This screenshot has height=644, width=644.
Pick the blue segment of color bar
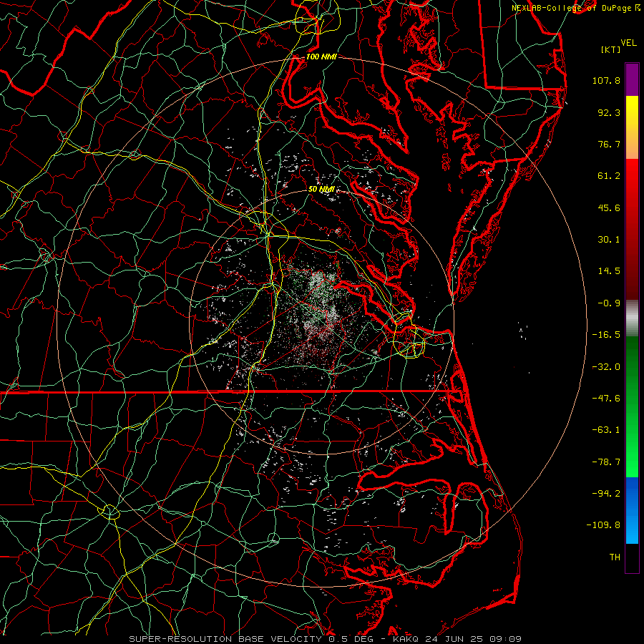click(632, 510)
